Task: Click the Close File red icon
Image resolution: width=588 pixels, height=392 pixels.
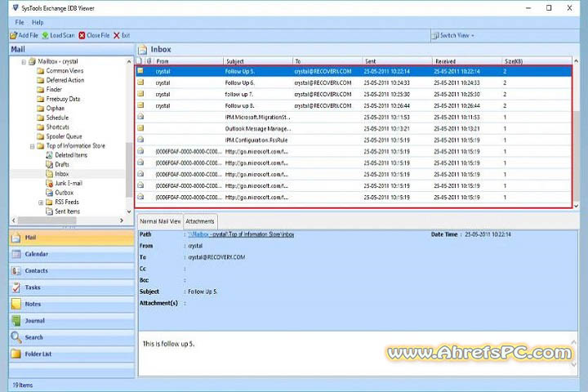Action: pos(82,35)
